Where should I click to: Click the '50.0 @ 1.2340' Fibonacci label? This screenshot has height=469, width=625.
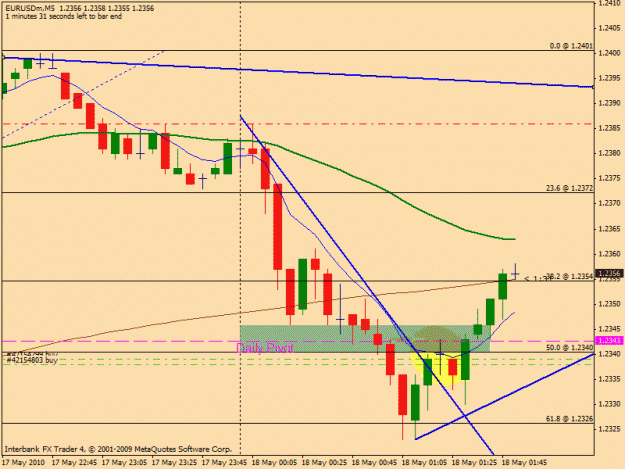(x=569, y=347)
